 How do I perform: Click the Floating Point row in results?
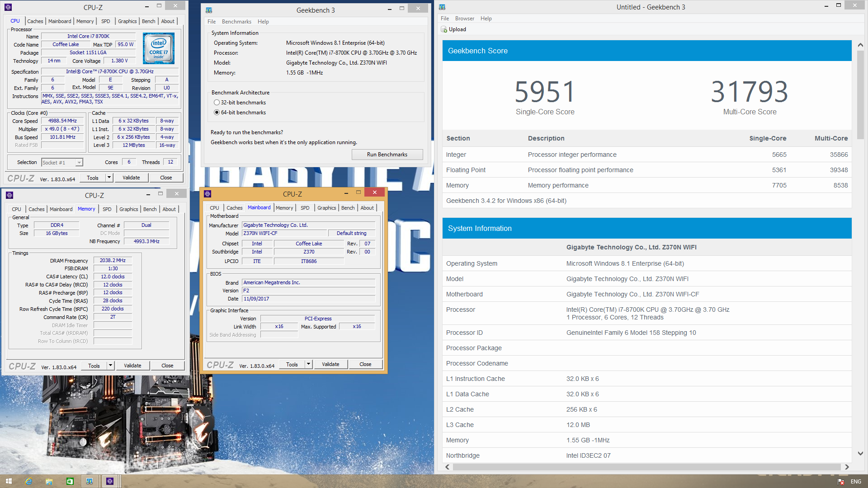[647, 170]
